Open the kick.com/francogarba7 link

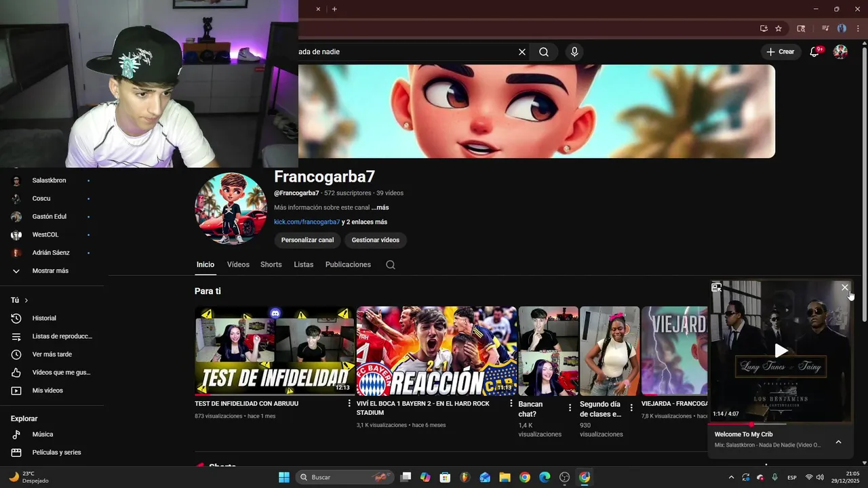click(x=307, y=222)
